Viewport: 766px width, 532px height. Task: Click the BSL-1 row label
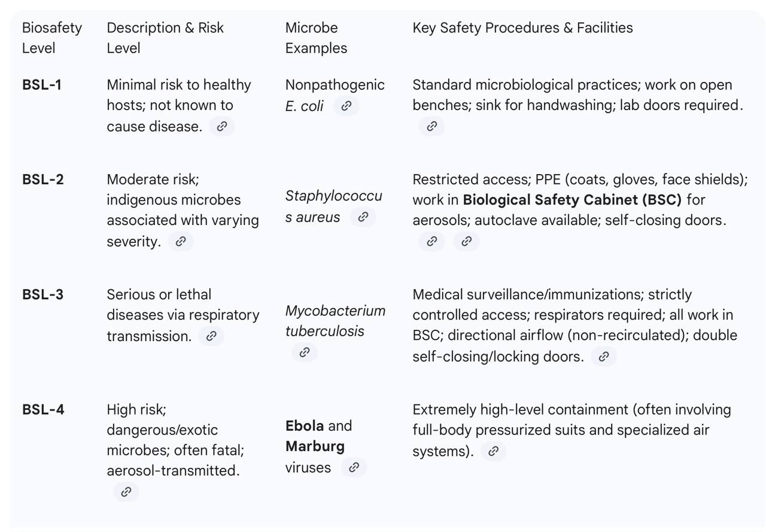click(42, 85)
